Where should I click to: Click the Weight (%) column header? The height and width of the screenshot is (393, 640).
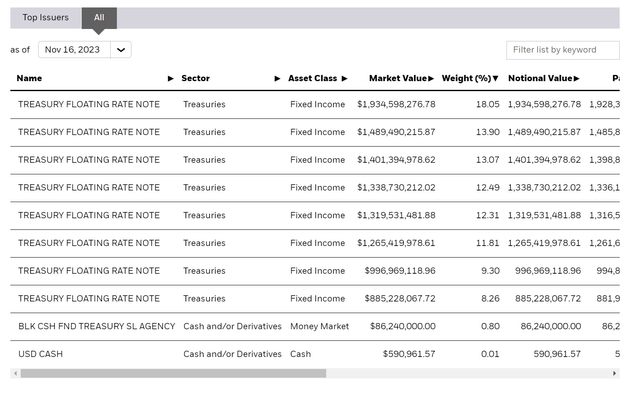tap(467, 78)
